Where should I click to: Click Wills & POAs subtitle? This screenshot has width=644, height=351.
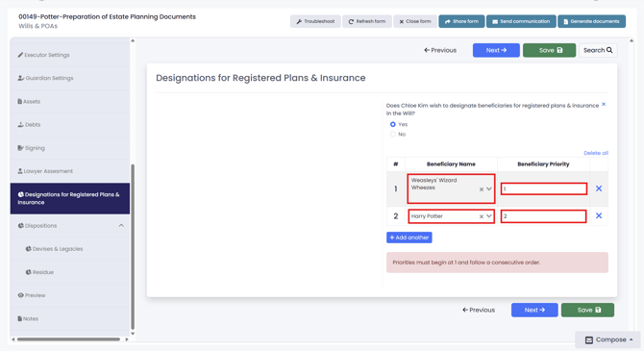click(x=37, y=26)
